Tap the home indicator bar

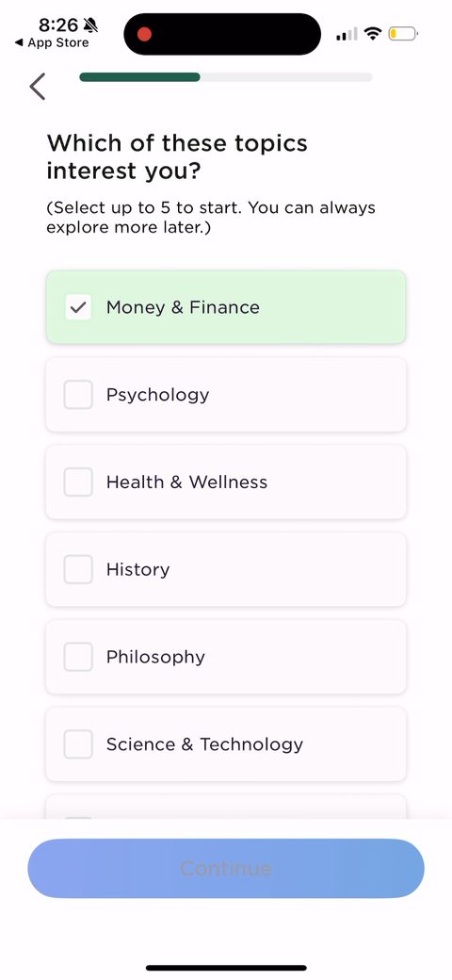[226, 968]
